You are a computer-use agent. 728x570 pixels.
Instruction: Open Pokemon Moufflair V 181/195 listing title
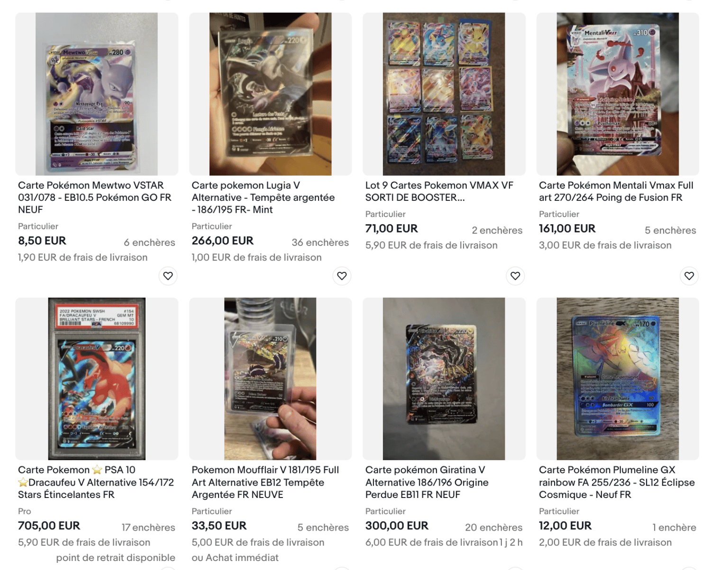pyautogui.click(x=265, y=482)
